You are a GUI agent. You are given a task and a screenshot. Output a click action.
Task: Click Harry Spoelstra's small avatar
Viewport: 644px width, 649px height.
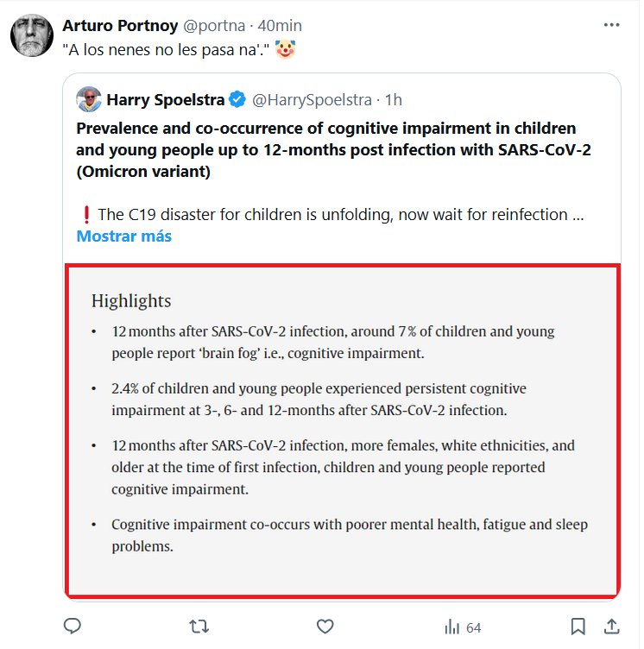[88, 99]
